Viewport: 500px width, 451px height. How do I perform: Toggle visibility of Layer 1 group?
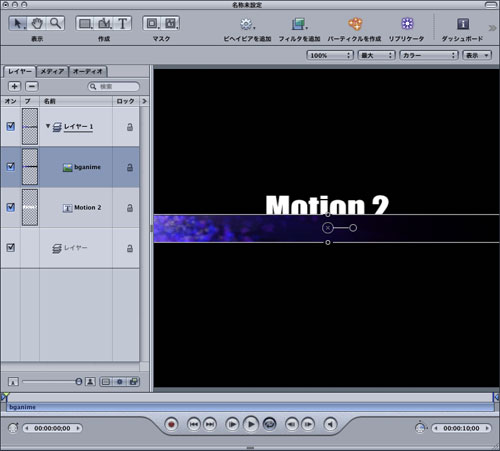tap(11, 126)
